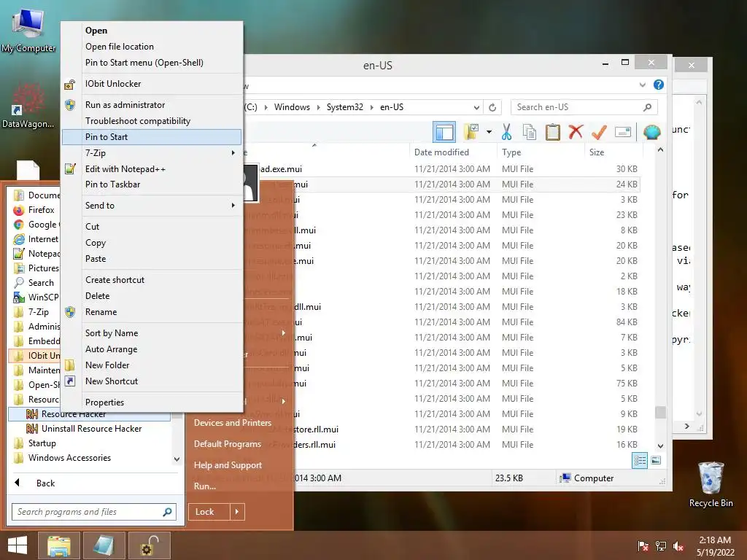Click the red X Delete toolbar icon
This screenshot has width=747, height=560.
576,132
